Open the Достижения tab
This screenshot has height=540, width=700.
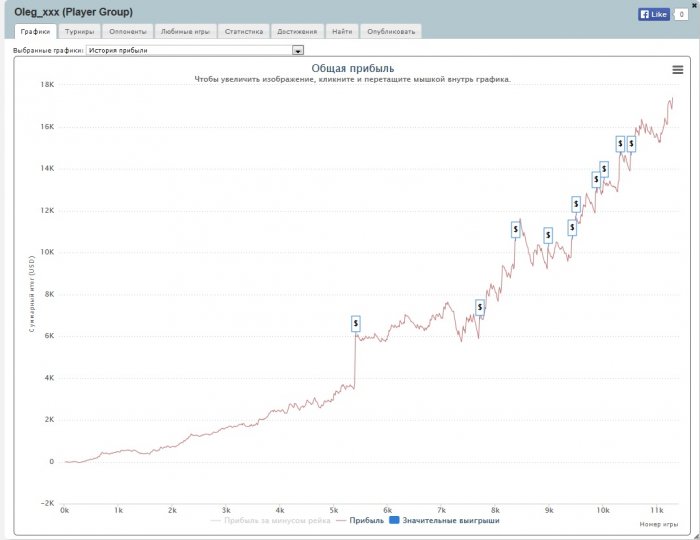pos(297,31)
